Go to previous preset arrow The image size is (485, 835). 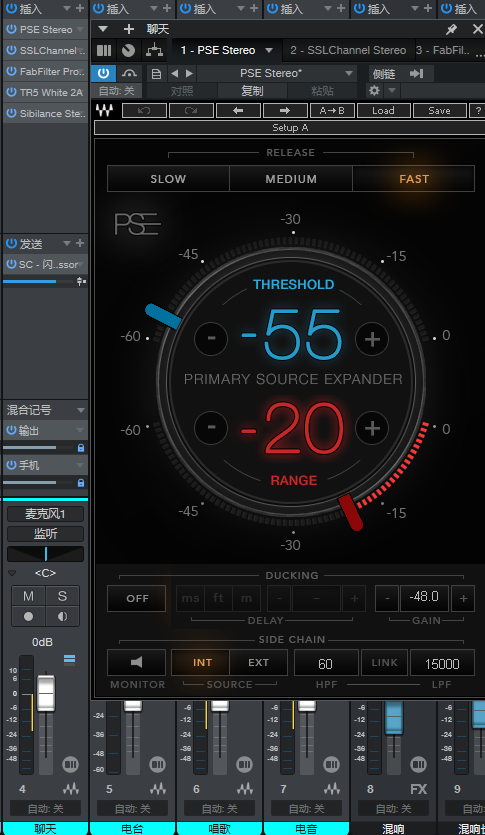point(175,73)
